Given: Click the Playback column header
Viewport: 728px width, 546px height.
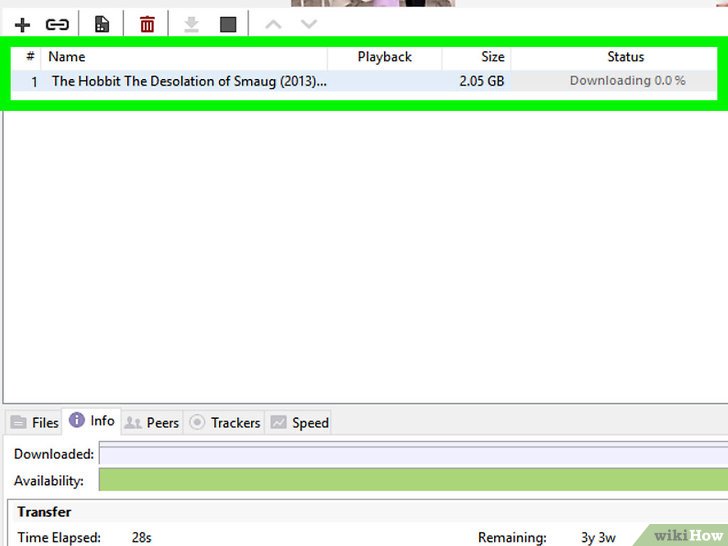Looking at the screenshot, I should 384,57.
